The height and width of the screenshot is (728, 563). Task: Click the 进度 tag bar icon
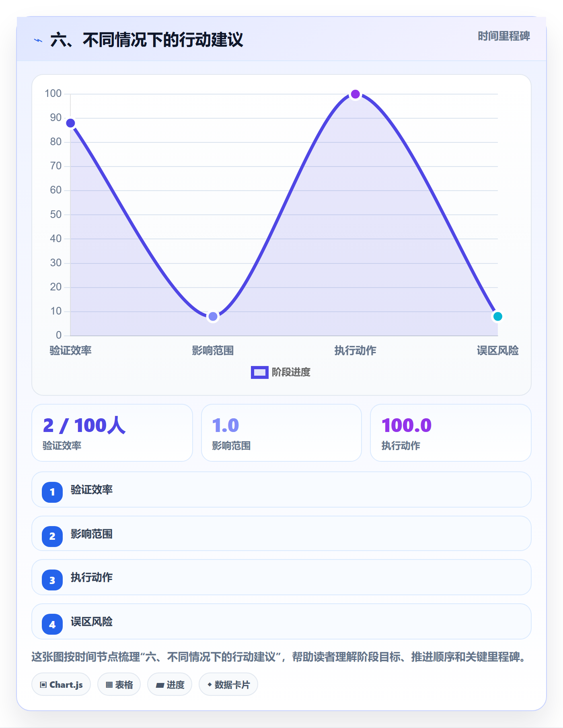160,685
